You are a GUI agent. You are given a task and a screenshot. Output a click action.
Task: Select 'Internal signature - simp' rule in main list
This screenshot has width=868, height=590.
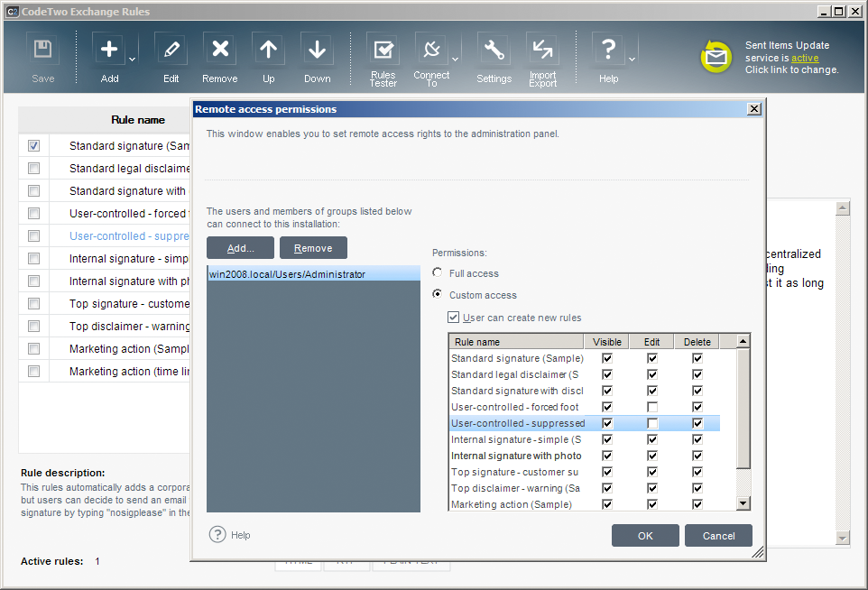tap(128, 259)
